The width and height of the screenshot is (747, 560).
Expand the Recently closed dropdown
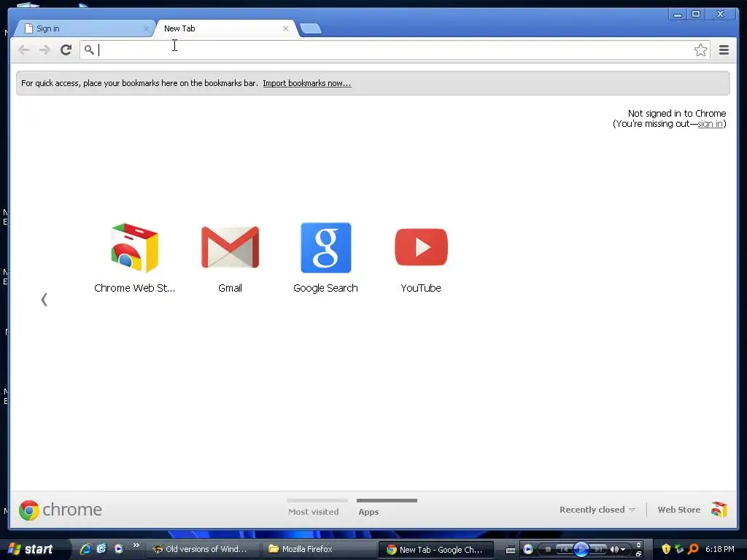coord(597,510)
